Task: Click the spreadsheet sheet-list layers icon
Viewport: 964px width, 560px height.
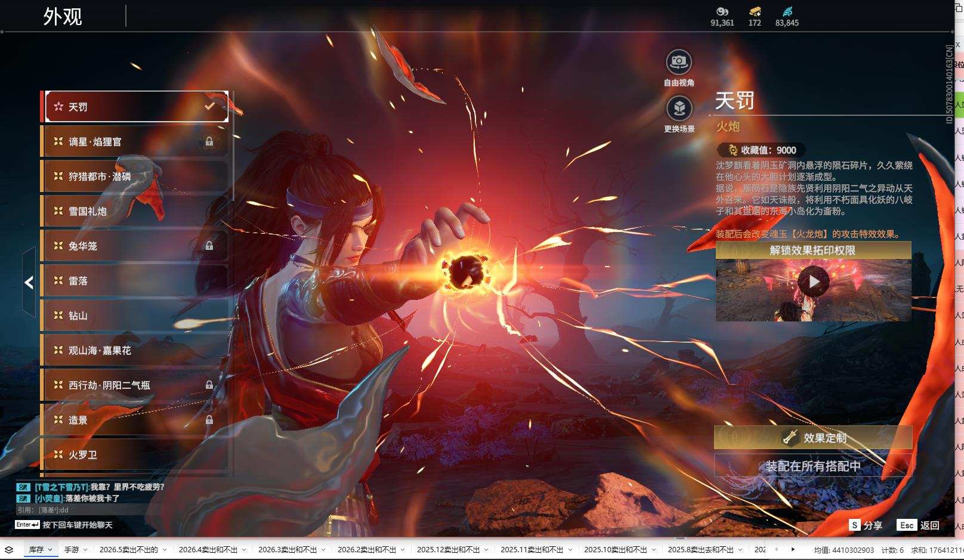Action: click(8, 550)
